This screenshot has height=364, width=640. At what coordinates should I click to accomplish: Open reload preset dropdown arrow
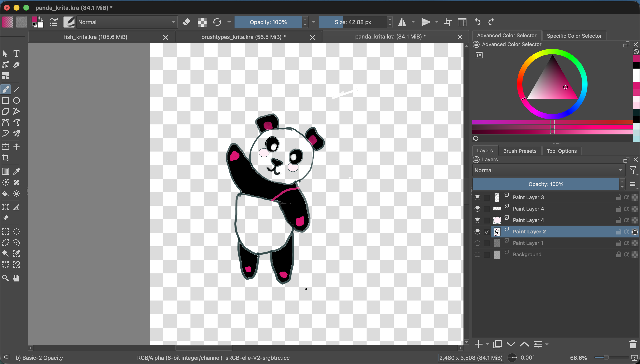[x=229, y=22]
